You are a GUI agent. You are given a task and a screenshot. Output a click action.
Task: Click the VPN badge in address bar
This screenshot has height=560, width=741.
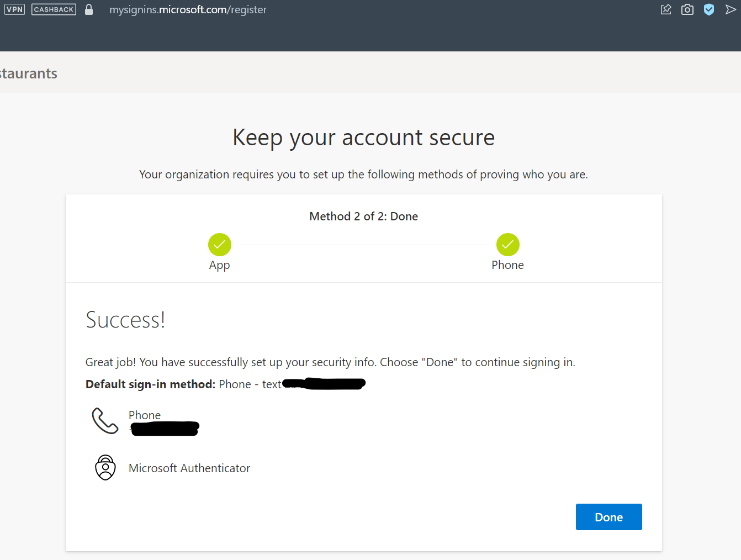click(15, 9)
